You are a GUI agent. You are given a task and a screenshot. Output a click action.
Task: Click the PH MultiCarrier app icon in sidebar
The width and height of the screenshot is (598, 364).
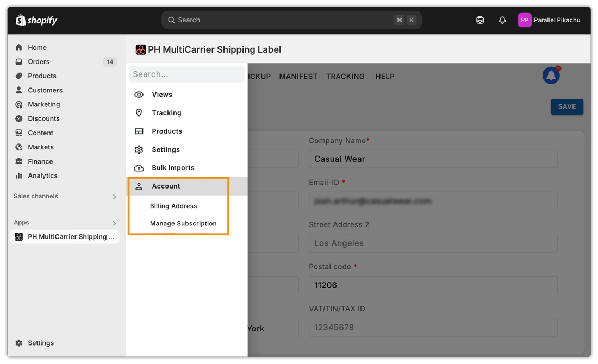pos(18,237)
